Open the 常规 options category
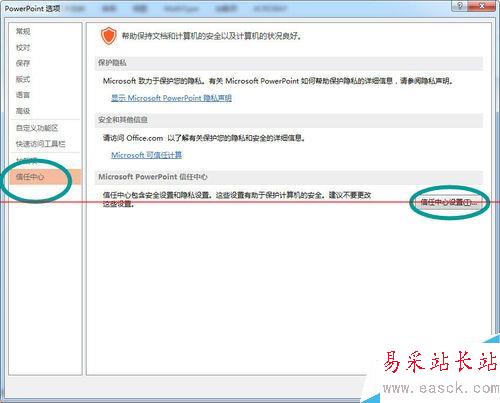The height and width of the screenshot is (403, 500). (x=23, y=31)
